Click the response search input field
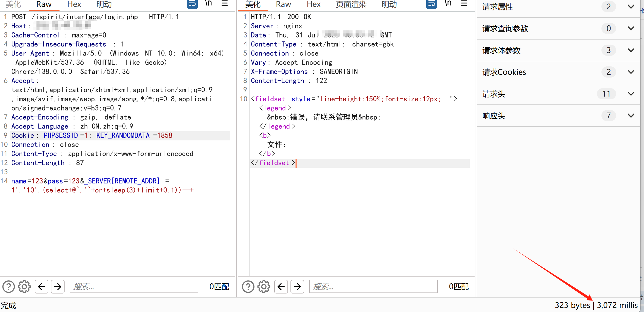The image size is (644, 312). (373, 287)
